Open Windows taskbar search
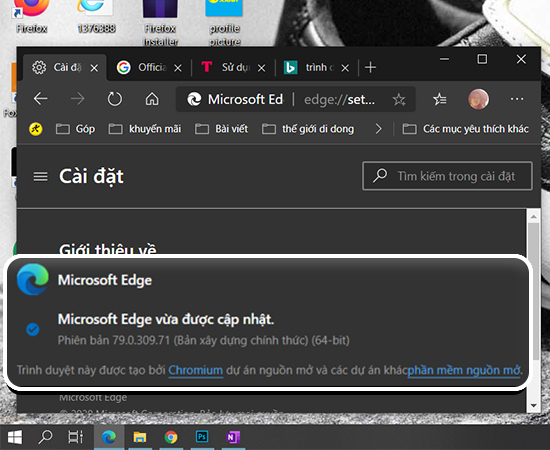Screen dimensions: 550x450 pyautogui.click(x=45, y=437)
